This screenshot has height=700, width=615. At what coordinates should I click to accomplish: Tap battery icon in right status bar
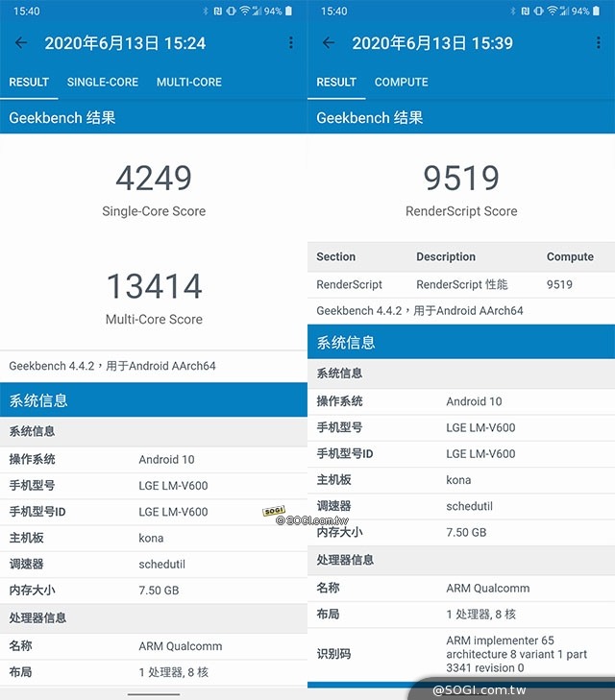click(596, 11)
